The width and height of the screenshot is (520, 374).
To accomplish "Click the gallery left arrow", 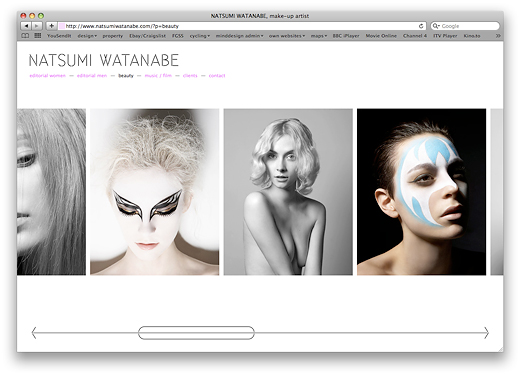I will coord(34,333).
